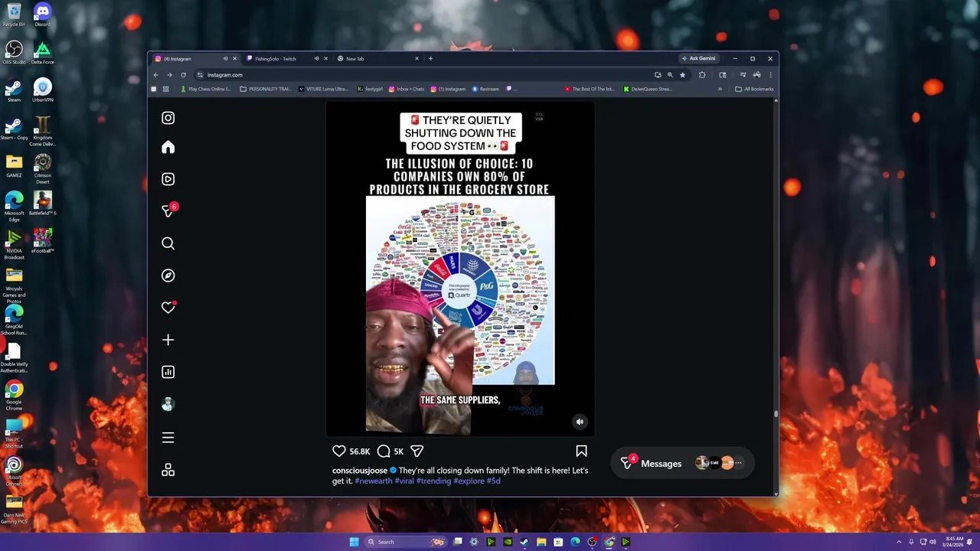The width and height of the screenshot is (980, 551).
Task: Open the DelenQueen Strea... bookmark
Action: click(x=648, y=90)
